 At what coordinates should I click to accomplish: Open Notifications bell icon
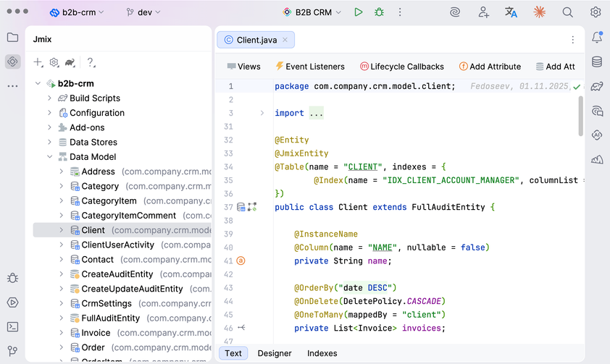click(x=597, y=38)
